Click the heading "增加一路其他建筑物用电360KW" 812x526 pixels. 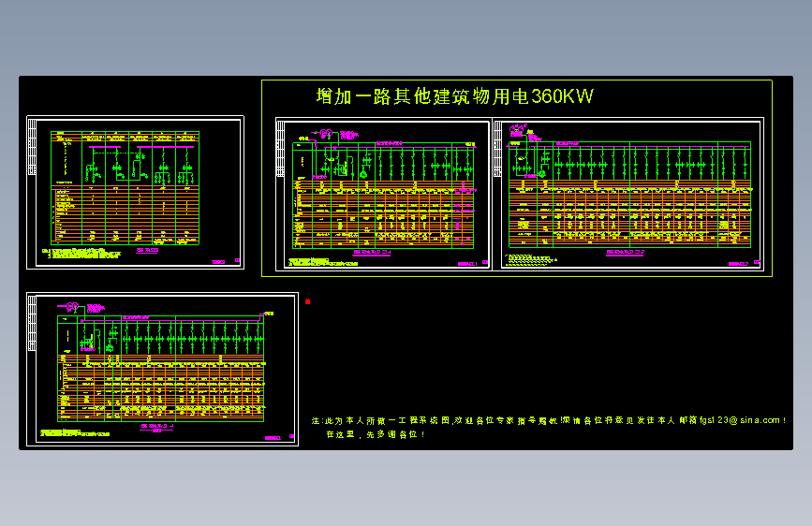(454, 96)
